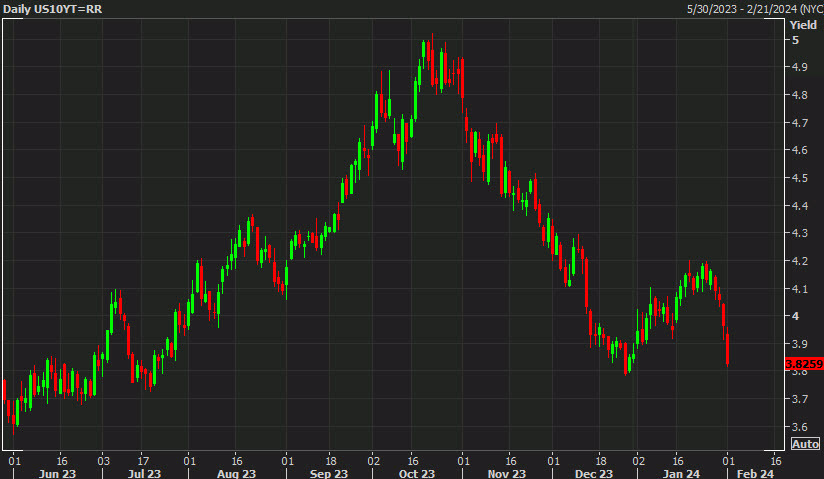Screen dimensions: 824x479
Task: Click the 3.7 yield axis value
Action: click(x=799, y=399)
